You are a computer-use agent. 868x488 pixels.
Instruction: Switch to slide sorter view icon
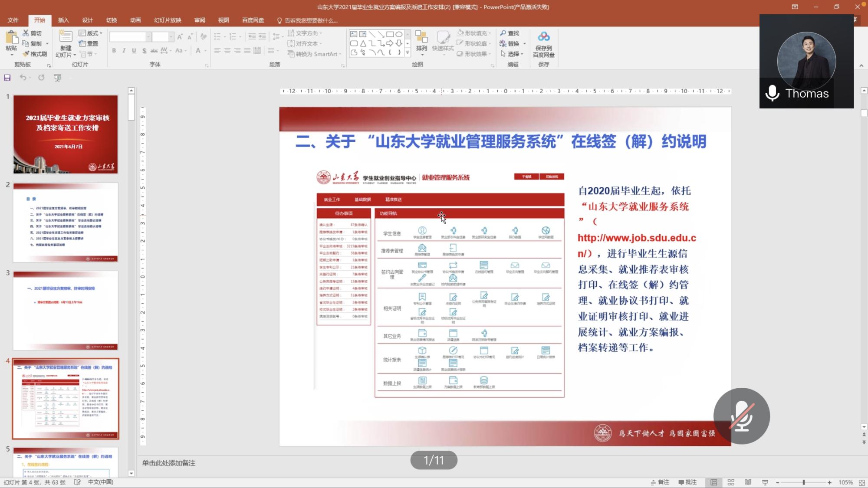coord(731,482)
